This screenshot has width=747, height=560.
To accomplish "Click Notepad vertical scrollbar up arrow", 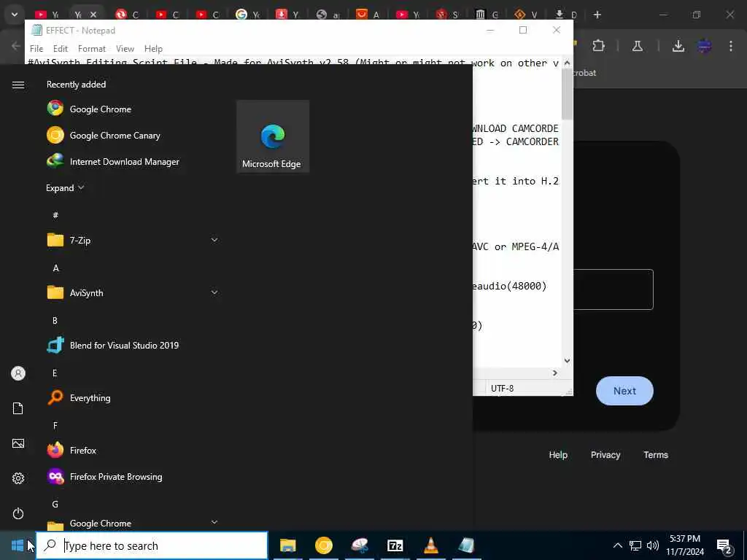I will click(567, 63).
